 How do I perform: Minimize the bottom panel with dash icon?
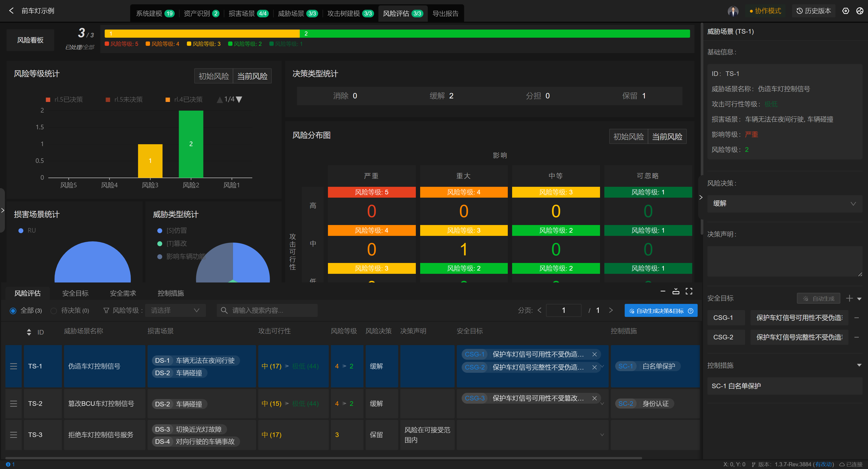pos(663,291)
